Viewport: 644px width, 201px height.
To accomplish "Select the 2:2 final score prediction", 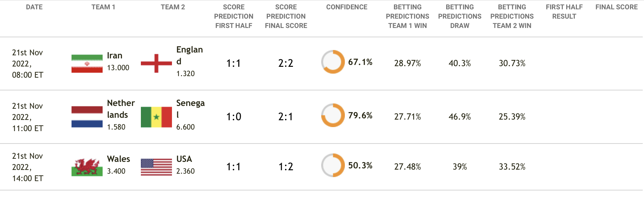I will click(286, 63).
